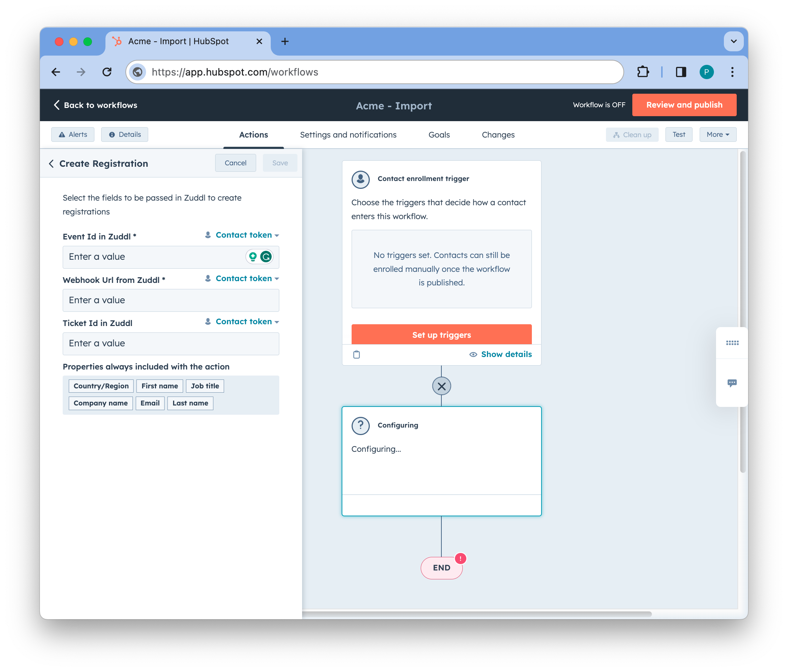Go back with browser back arrow

click(56, 72)
